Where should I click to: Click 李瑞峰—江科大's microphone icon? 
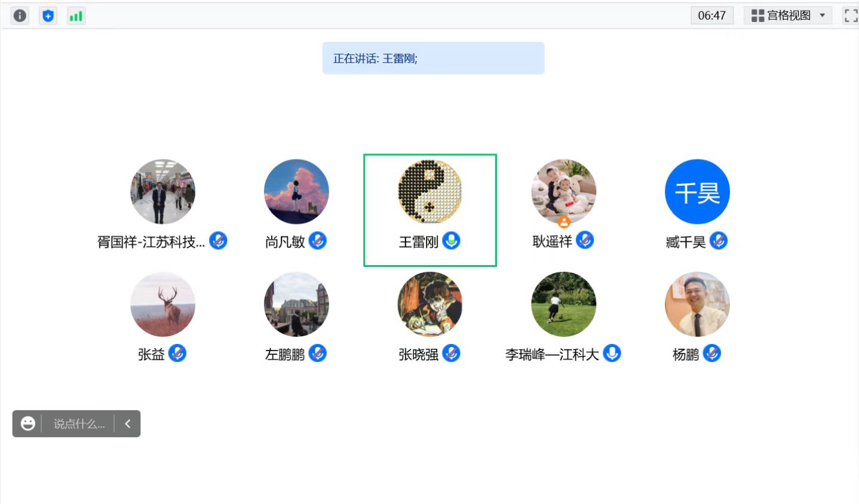pos(612,354)
